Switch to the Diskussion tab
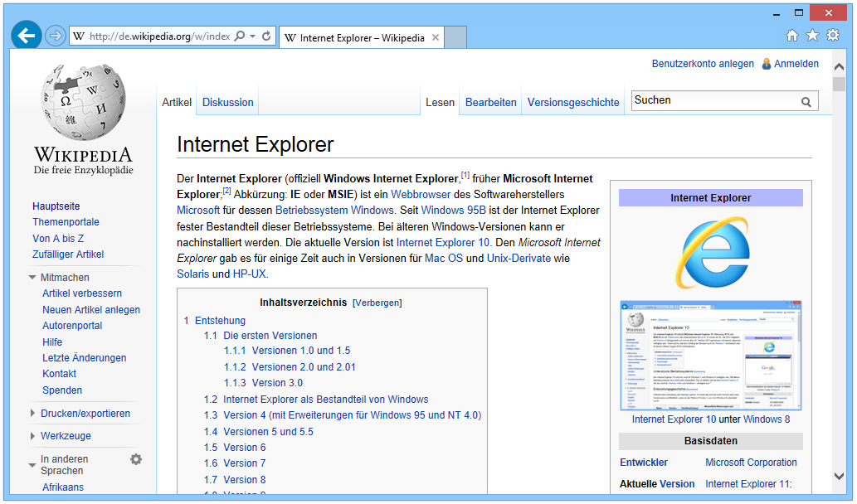857x504 pixels. [228, 103]
